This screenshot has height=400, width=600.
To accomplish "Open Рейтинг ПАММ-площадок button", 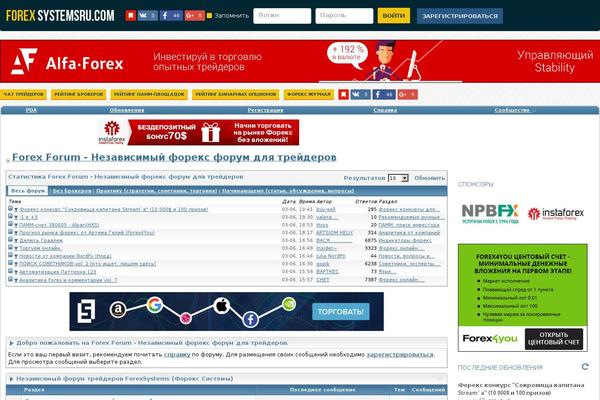I will click(149, 94).
